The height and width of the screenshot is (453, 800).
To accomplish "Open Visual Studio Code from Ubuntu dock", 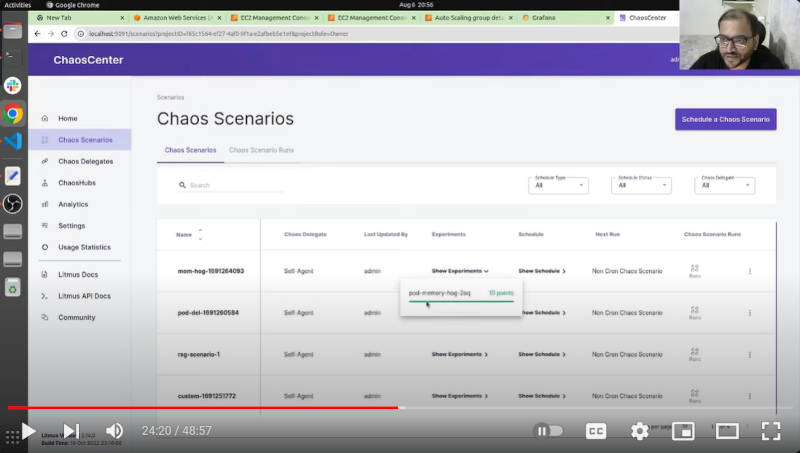I will pos(13,141).
